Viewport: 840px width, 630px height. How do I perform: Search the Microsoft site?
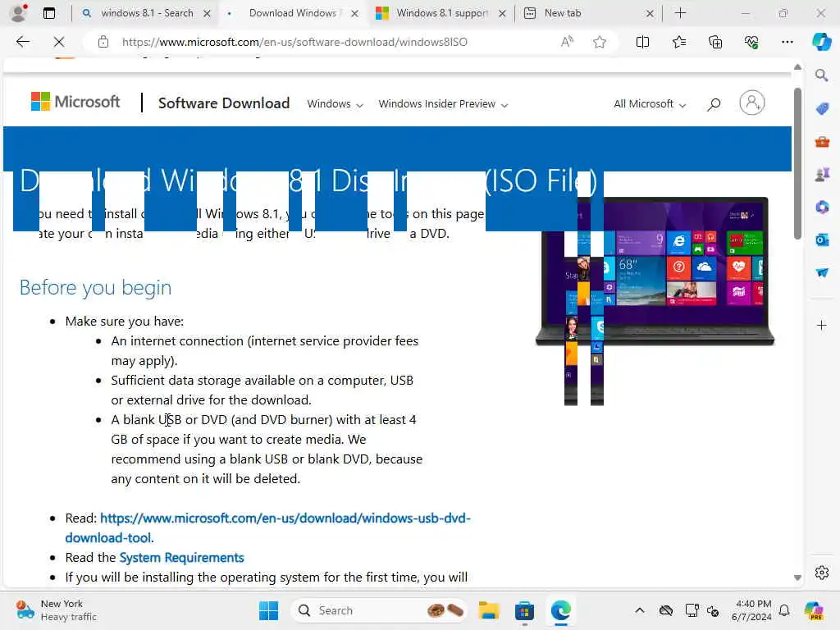[x=714, y=104]
